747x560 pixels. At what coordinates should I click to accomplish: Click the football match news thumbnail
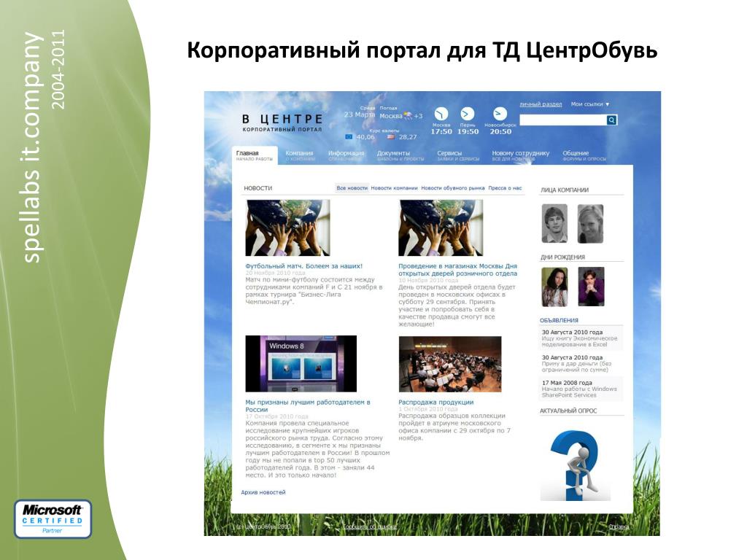tap(287, 227)
